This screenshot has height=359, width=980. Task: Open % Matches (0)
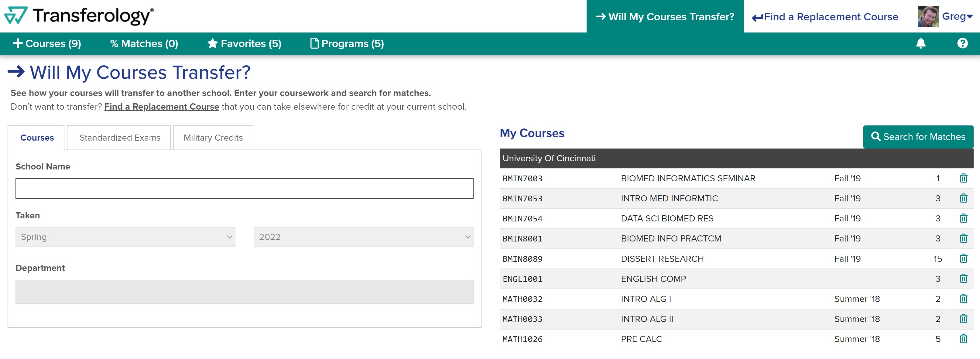pyautogui.click(x=144, y=44)
